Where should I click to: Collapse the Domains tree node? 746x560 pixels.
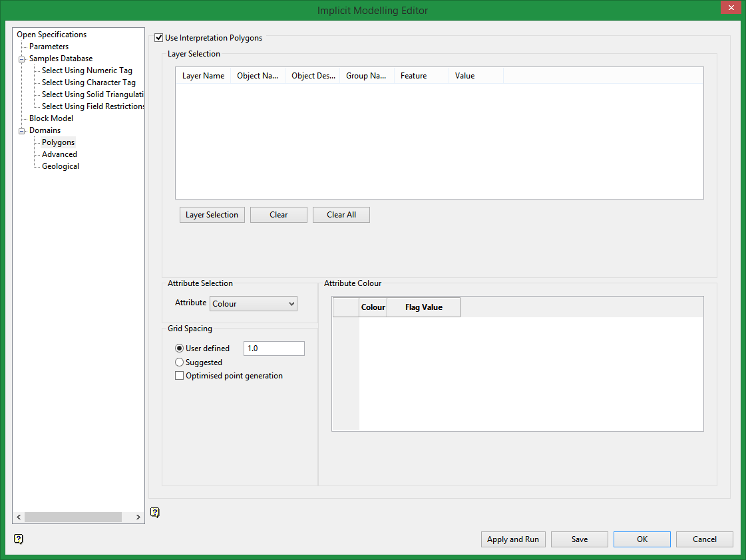coord(22,131)
